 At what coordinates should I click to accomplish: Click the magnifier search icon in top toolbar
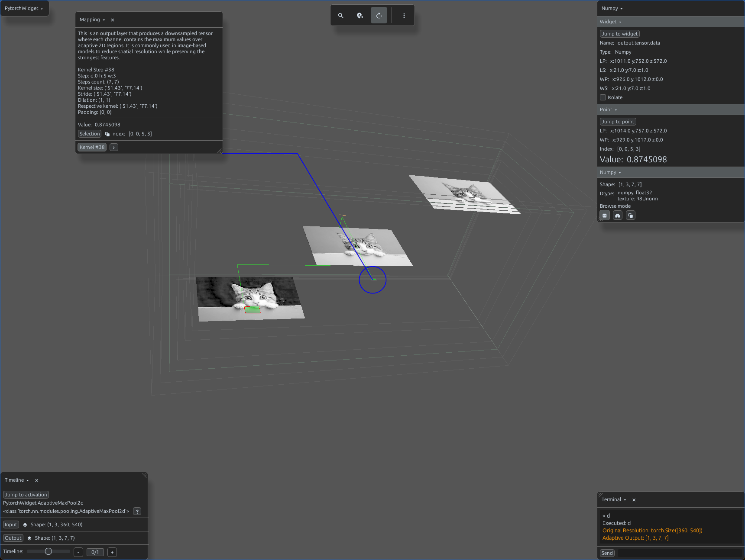click(341, 16)
